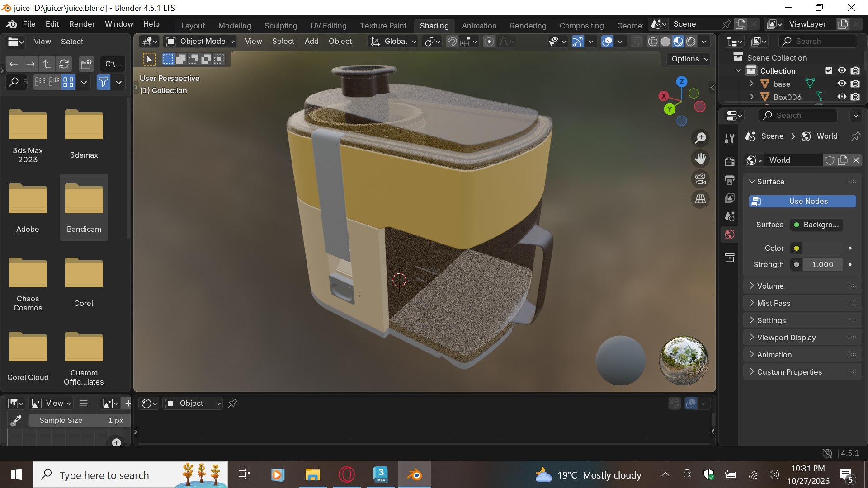Image resolution: width=868 pixels, height=488 pixels.
Task: Open Global transform orientation dropdown
Action: 393,41
